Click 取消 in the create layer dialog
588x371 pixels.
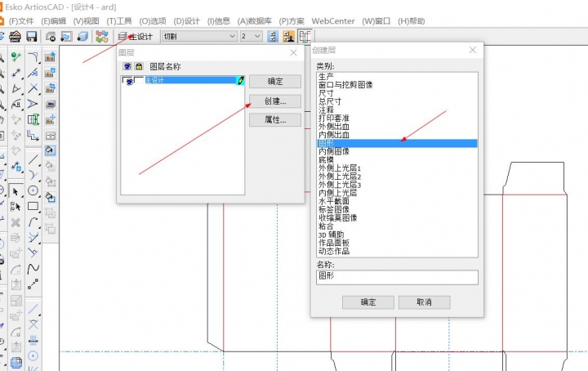[x=424, y=302]
